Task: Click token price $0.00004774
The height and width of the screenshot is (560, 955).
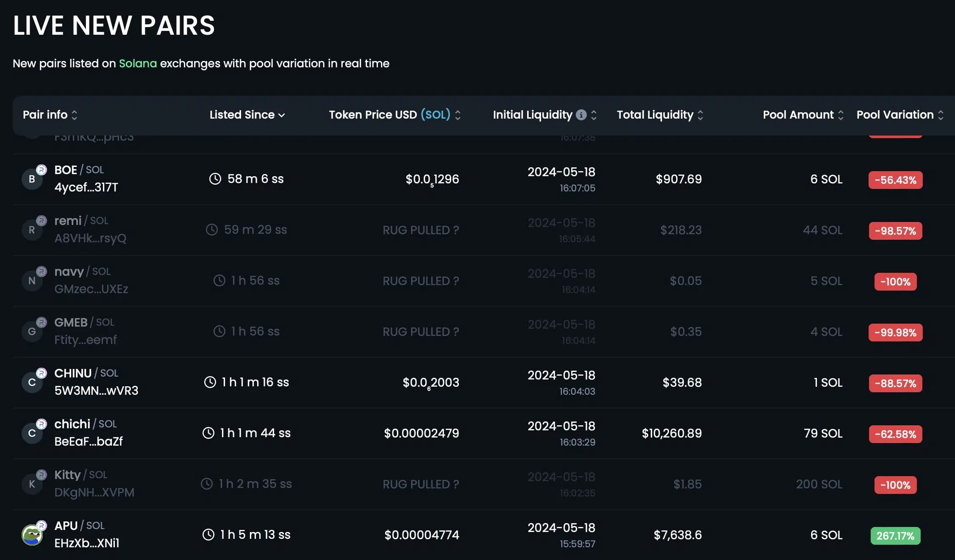Action: tap(422, 535)
